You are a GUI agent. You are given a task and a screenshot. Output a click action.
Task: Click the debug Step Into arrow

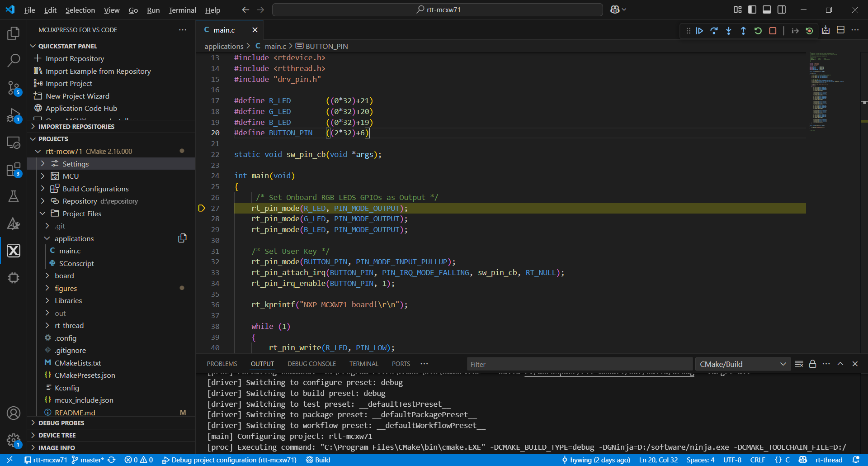(x=729, y=31)
